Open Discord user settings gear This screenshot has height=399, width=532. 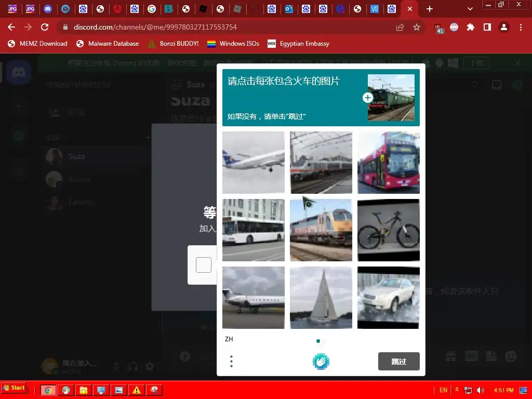pos(150,366)
